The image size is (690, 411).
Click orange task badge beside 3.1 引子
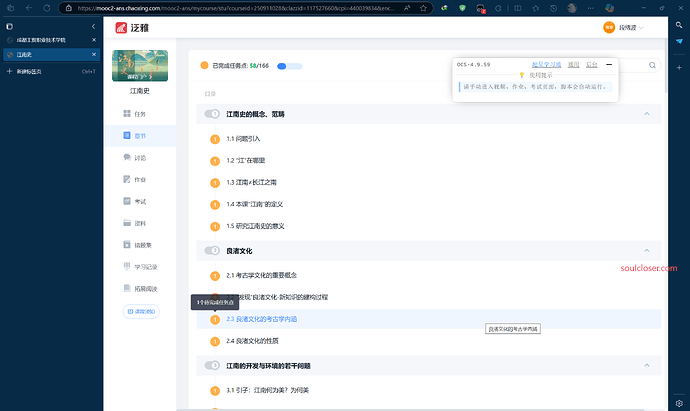tap(215, 391)
